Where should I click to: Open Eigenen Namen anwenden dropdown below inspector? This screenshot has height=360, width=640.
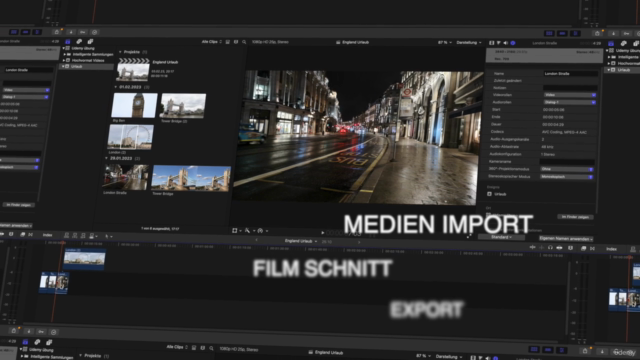coord(566,239)
